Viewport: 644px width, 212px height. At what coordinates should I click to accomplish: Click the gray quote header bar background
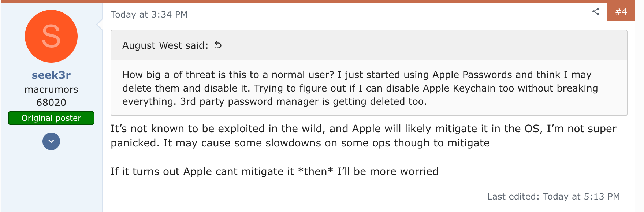point(403,45)
